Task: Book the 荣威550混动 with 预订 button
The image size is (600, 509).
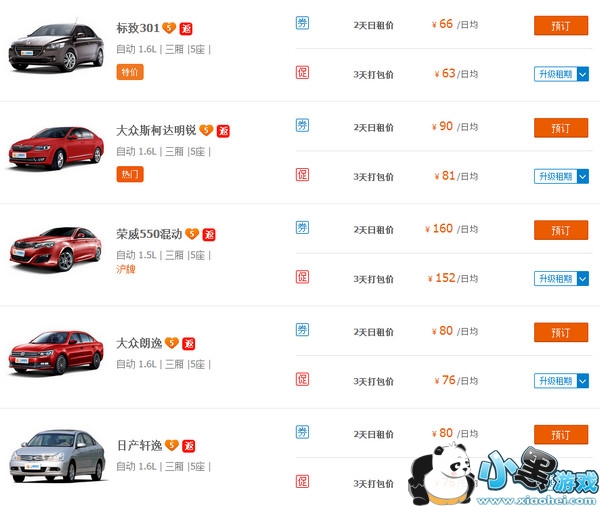Action: click(x=561, y=230)
